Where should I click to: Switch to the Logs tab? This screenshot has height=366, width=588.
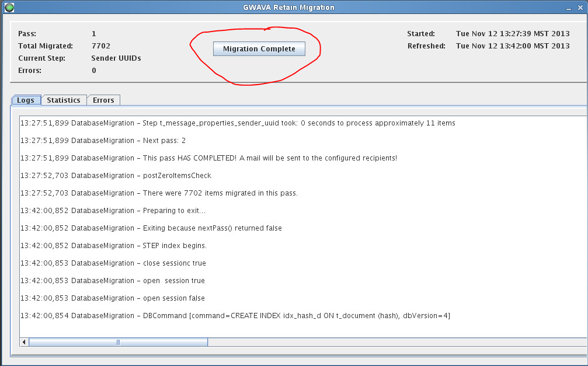point(26,100)
